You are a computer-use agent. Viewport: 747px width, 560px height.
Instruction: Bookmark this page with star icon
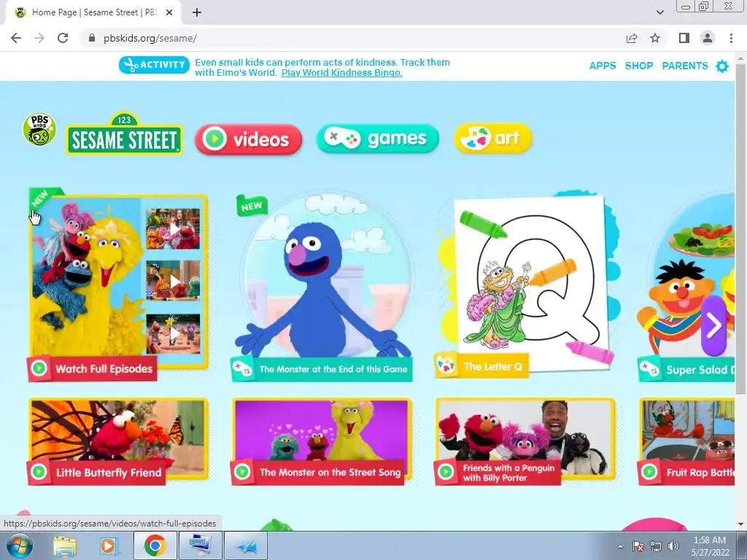(x=655, y=38)
